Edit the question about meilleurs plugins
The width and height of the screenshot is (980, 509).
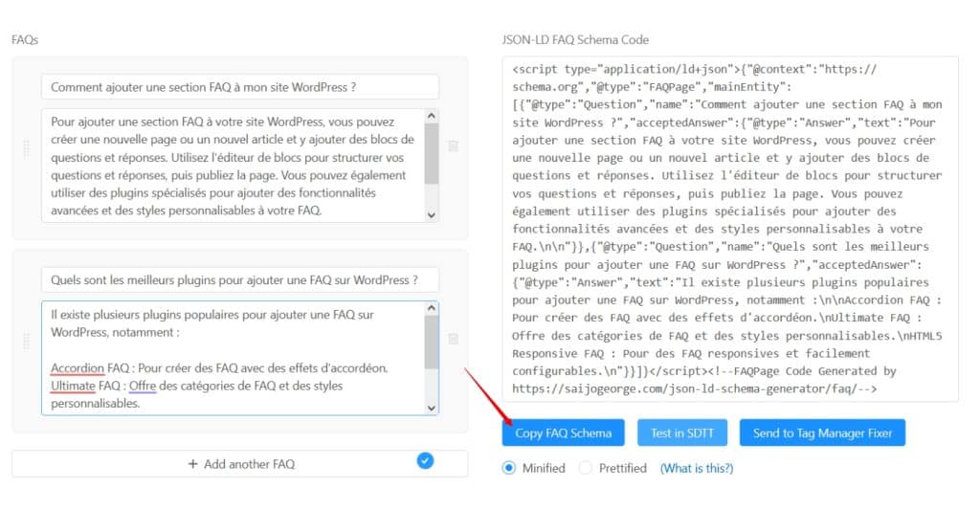coord(240,279)
